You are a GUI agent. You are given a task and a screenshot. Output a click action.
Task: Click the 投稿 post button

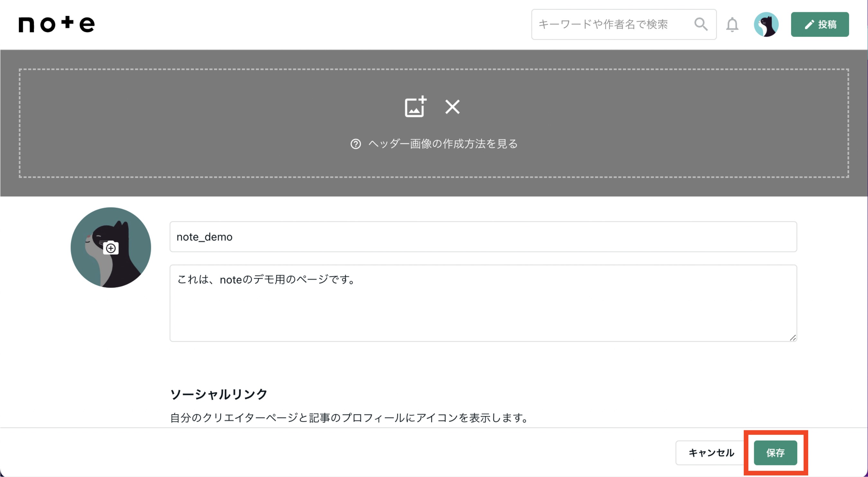pos(820,24)
